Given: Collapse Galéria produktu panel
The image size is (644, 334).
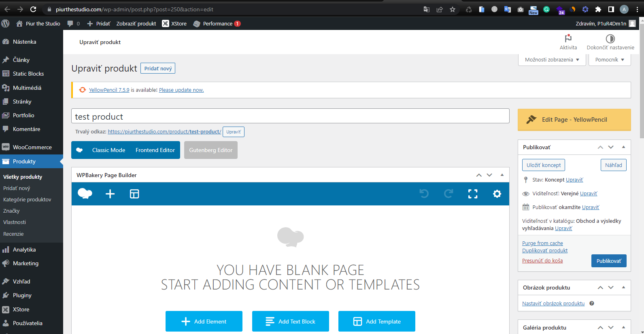Looking at the screenshot, I should click(623, 328).
